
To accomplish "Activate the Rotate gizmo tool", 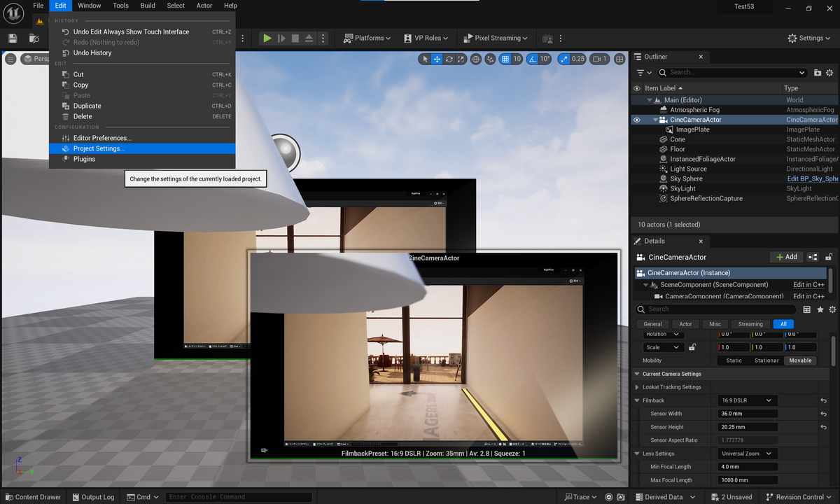I will click(449, 59).
